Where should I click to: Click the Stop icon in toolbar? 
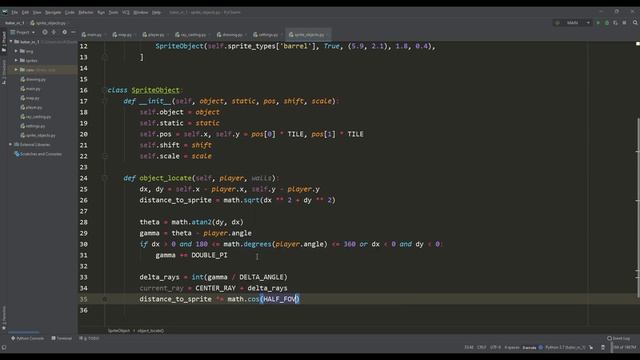tap(624, 23)
